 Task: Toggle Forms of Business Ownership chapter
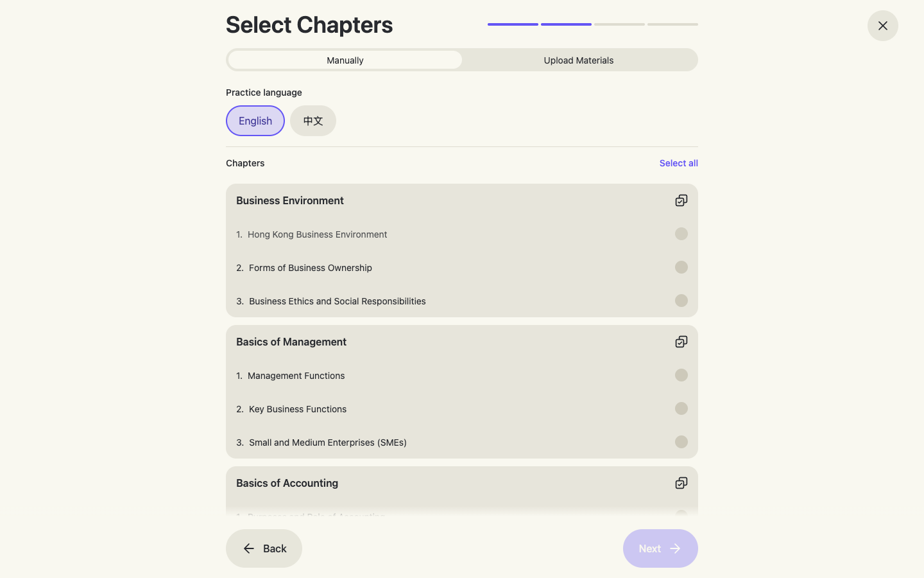681,267
